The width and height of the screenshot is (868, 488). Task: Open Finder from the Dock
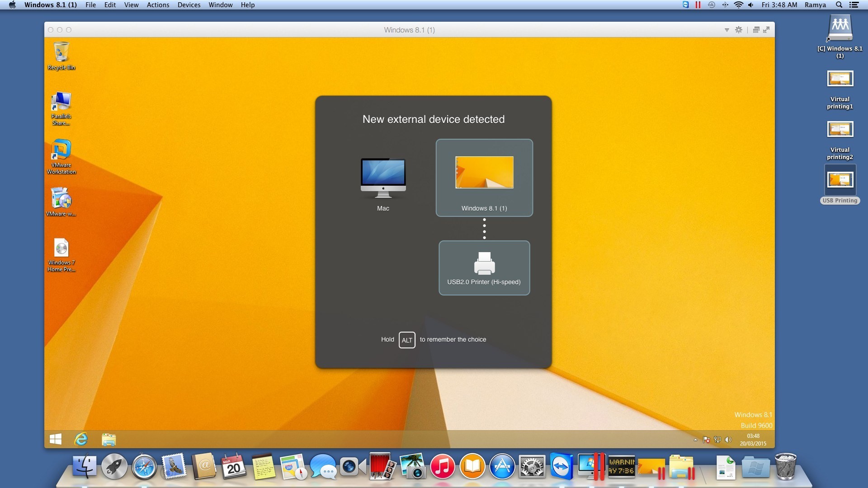85,466
